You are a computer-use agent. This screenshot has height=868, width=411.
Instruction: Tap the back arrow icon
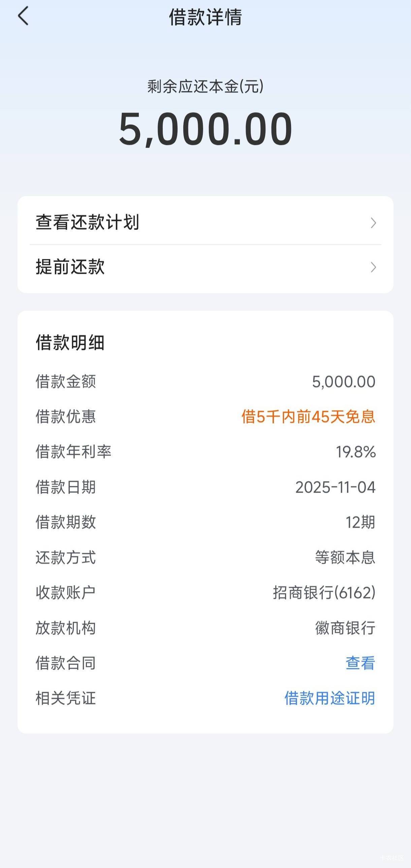point(23,16)
